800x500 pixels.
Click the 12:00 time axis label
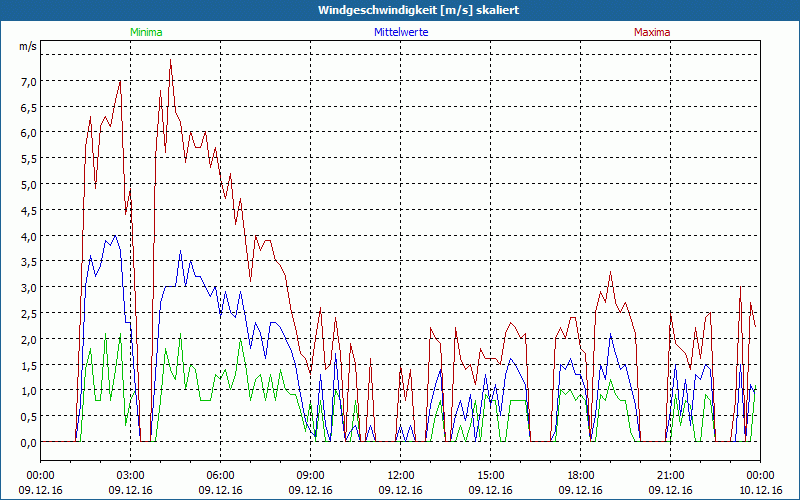401,476
